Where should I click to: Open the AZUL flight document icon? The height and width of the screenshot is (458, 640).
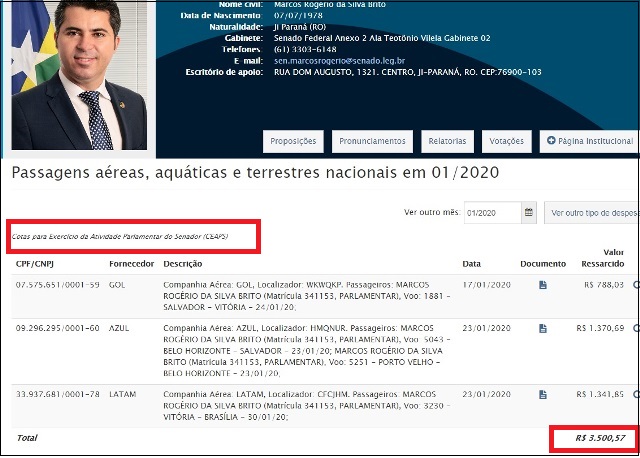pos(543,328)
